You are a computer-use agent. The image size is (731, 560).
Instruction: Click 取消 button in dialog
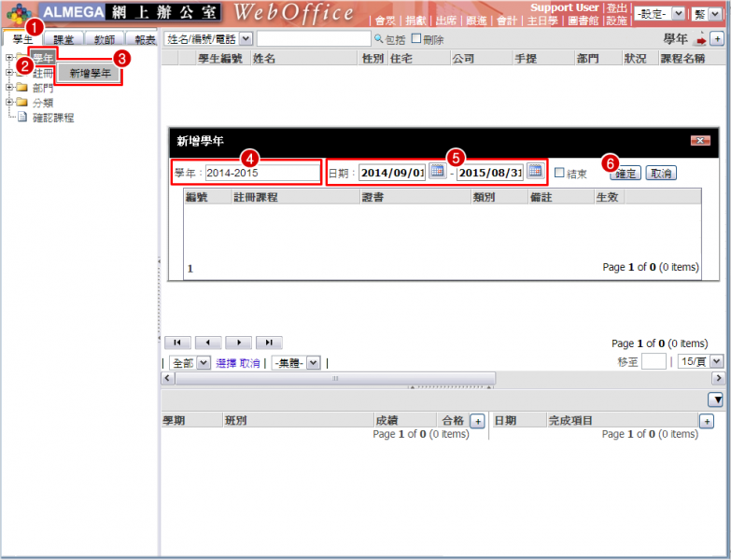[x=661, y=174]
